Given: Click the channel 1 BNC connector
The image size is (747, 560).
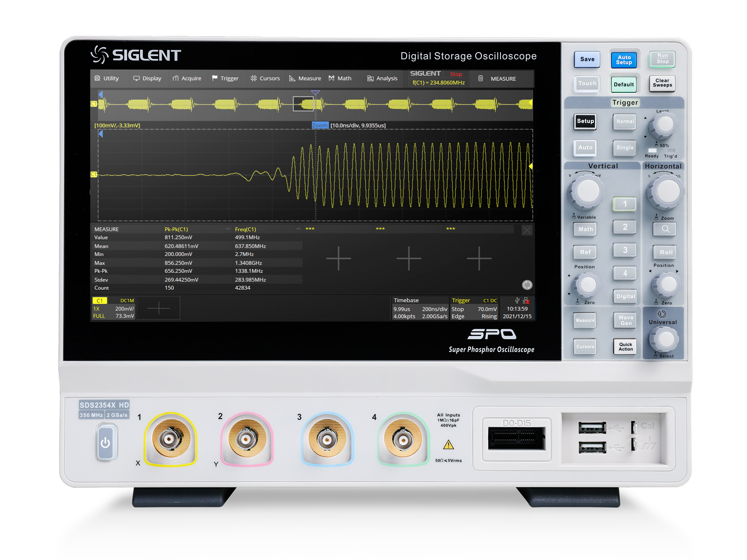Looking at the screenshot, I should point(171,439).
